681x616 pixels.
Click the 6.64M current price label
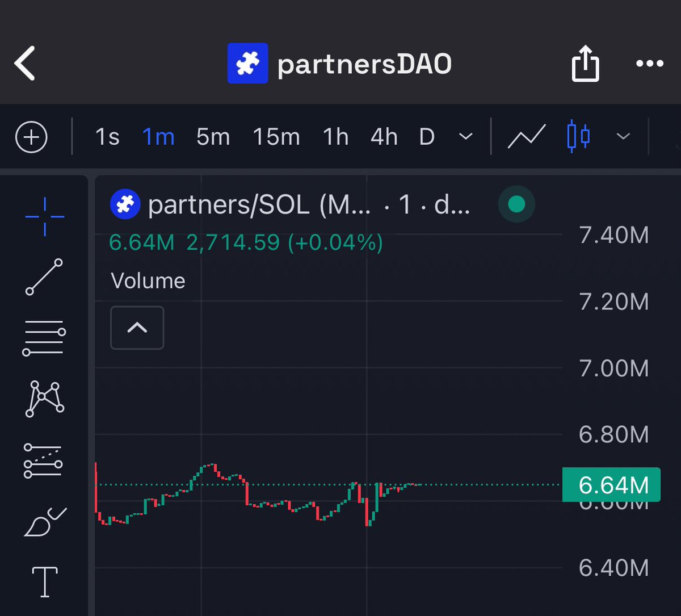click(612, 485)
